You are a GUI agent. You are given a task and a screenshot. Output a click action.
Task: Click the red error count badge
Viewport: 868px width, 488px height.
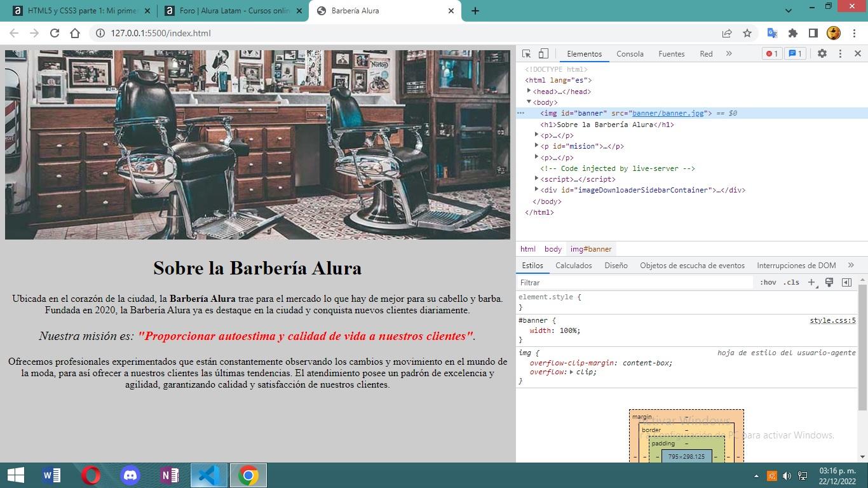click(x=772, y=53)
